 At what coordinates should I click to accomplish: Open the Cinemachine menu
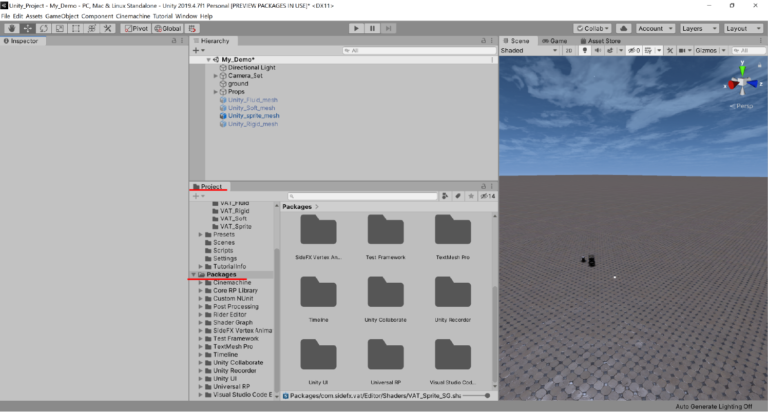(133, 16)
